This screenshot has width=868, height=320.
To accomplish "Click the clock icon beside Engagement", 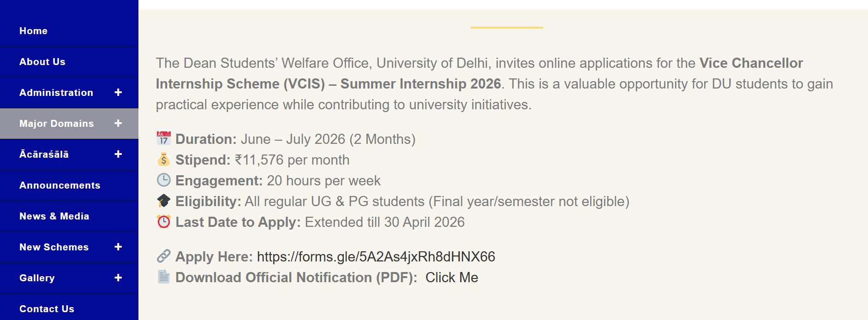I will [163, 180].
